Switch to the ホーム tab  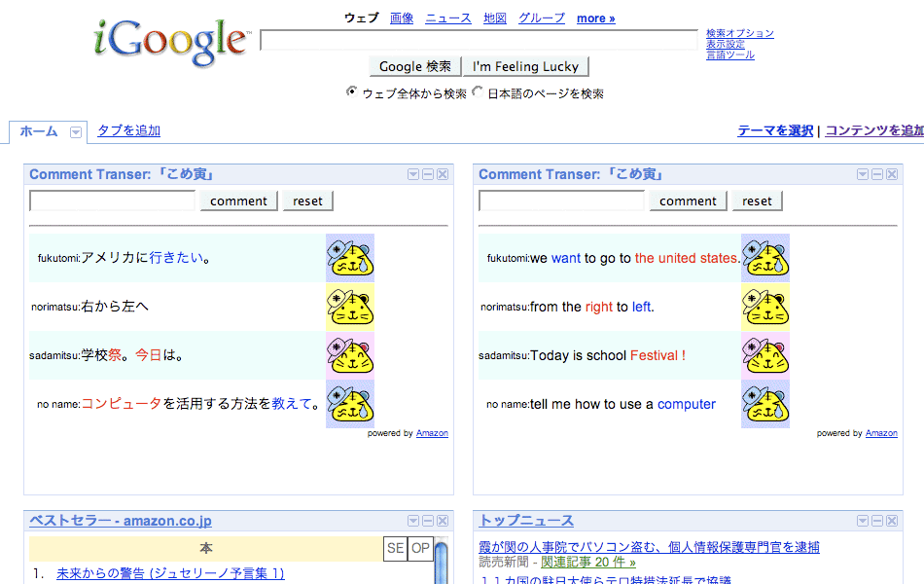[x=39, y=131]
